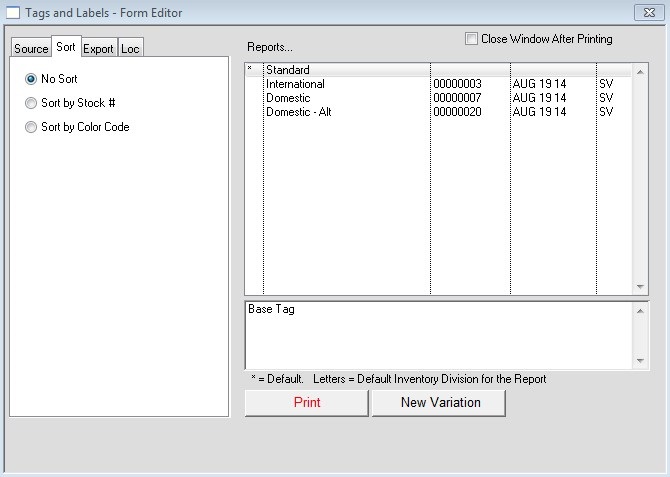
Task: Click the asterisk default marker beside Standard
Action: [x=250, y=68]
